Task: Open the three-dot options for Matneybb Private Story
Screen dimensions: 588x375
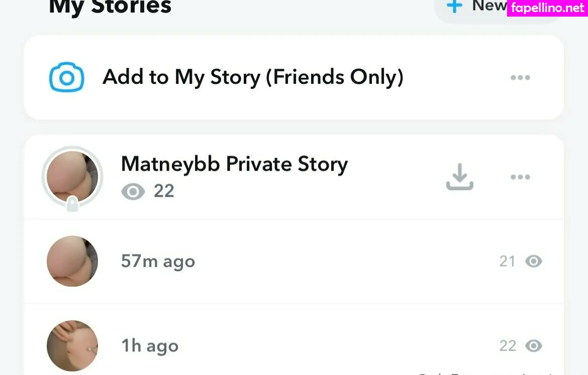Action: click(520, 177)
